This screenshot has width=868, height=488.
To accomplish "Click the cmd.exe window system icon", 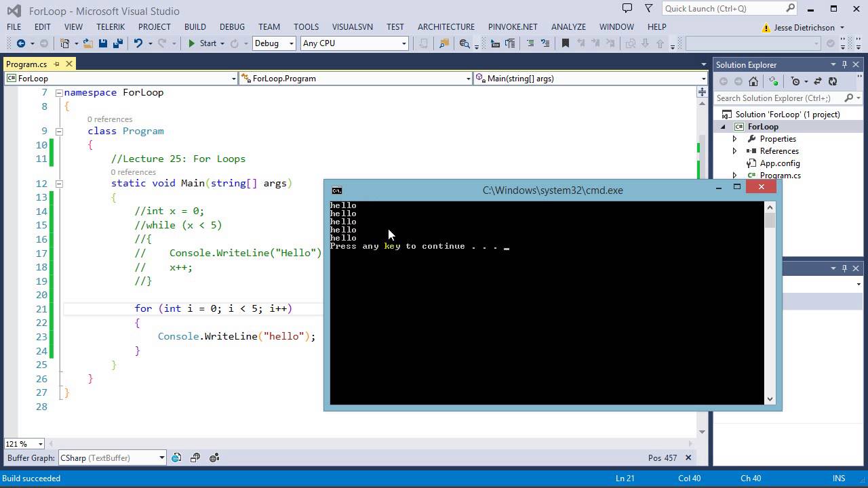I will [x=337, y=190].
